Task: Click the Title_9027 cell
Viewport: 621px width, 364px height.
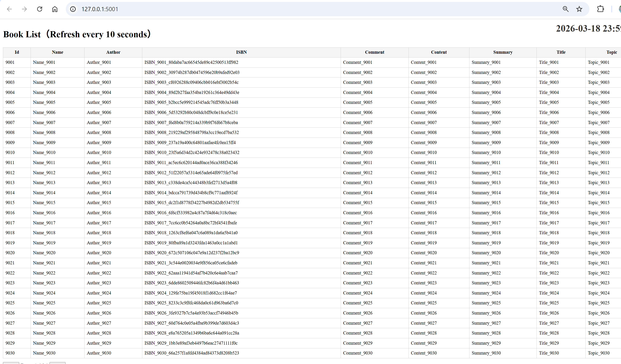Action: point(549,323)
